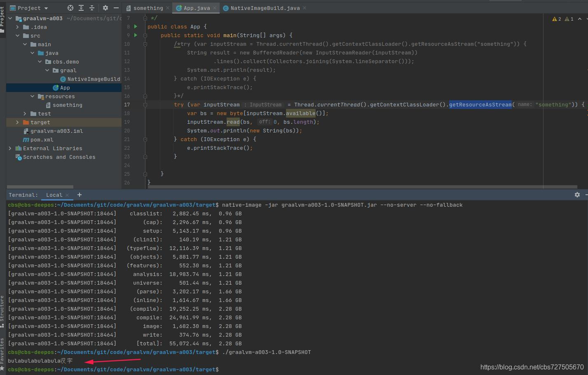
Task: Close the App.java editor tab
Action: 215,8
